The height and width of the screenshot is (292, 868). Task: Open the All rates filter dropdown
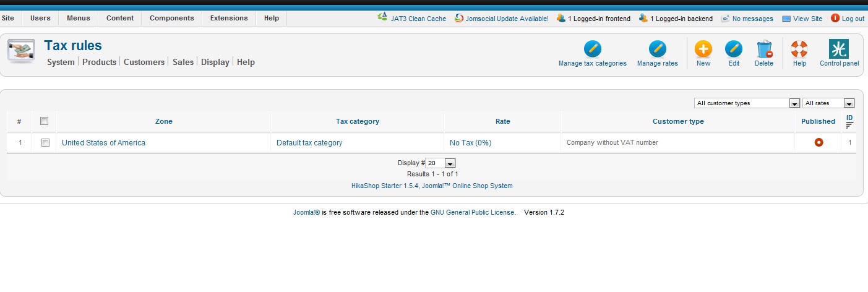click(x=828, y=103)
